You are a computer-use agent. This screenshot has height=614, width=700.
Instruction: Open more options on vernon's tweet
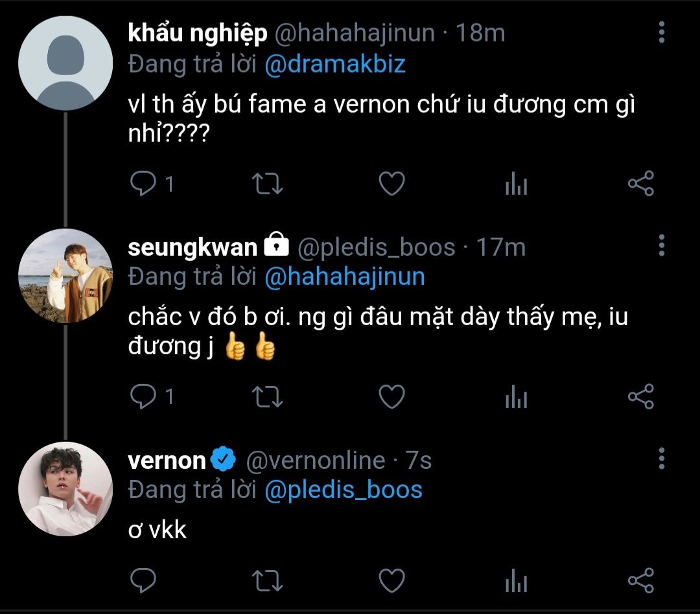click(x=661, y=458)
